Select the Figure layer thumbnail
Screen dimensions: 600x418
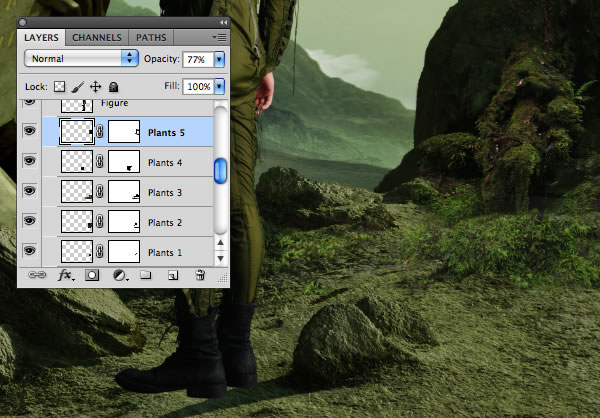point(77,106)
